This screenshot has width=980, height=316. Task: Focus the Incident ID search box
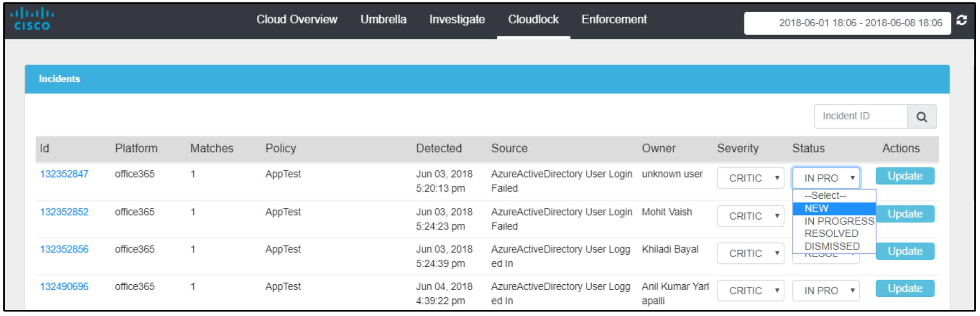pyautogui.click(x=861, y=116)
